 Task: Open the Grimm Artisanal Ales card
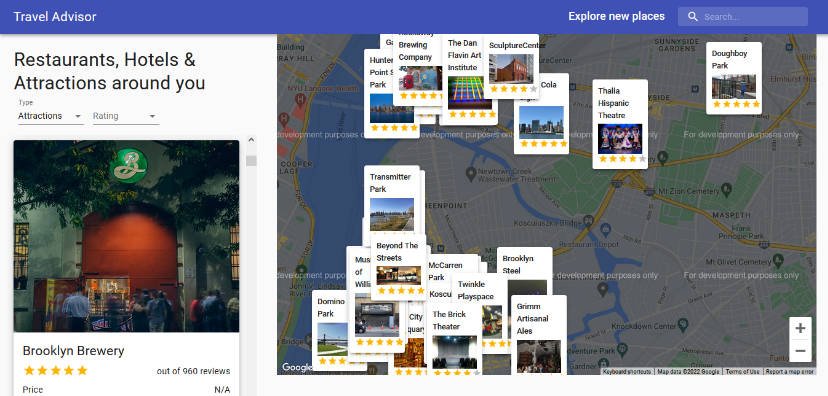(x=539, y=334)
